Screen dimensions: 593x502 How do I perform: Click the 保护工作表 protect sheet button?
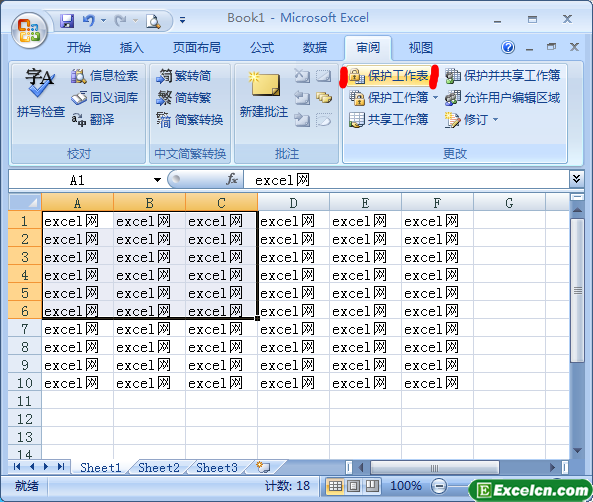point(388,76)
